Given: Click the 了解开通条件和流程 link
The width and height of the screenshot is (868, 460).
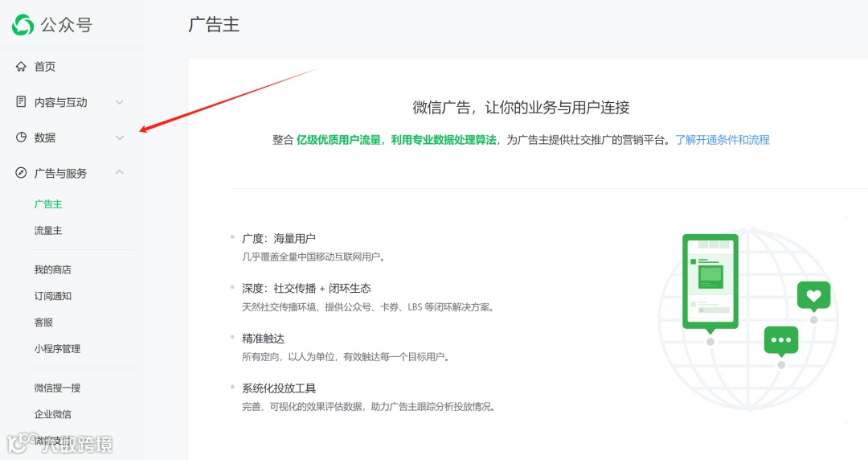Looking at the screenshot, I should (x=723, y=140).
